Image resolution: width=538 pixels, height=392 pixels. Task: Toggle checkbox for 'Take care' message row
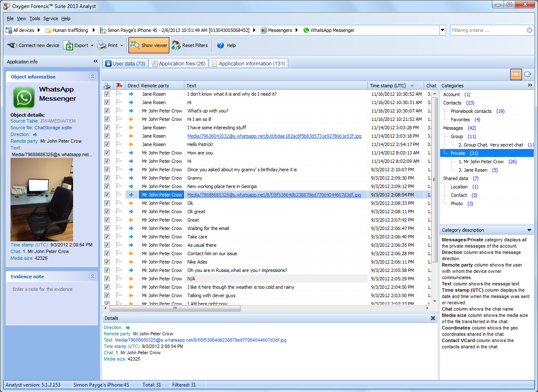(107, 237)
